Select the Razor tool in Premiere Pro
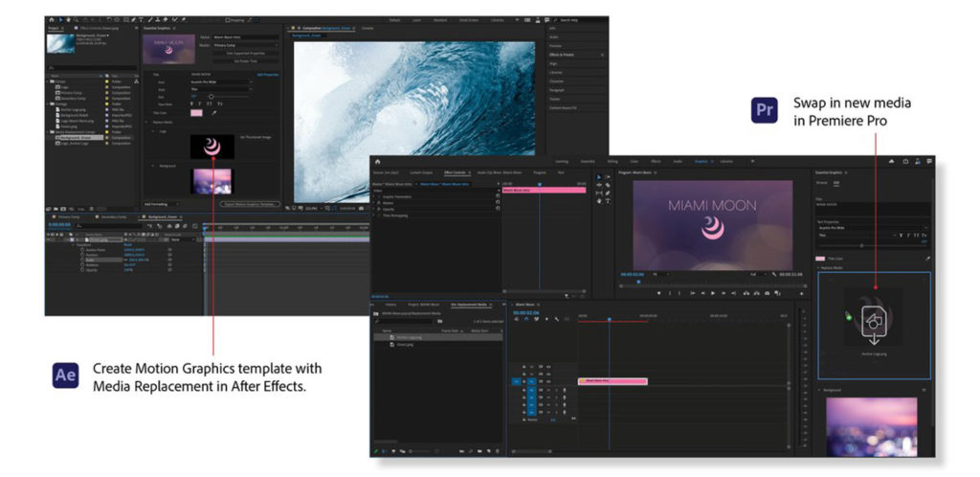 608,185
